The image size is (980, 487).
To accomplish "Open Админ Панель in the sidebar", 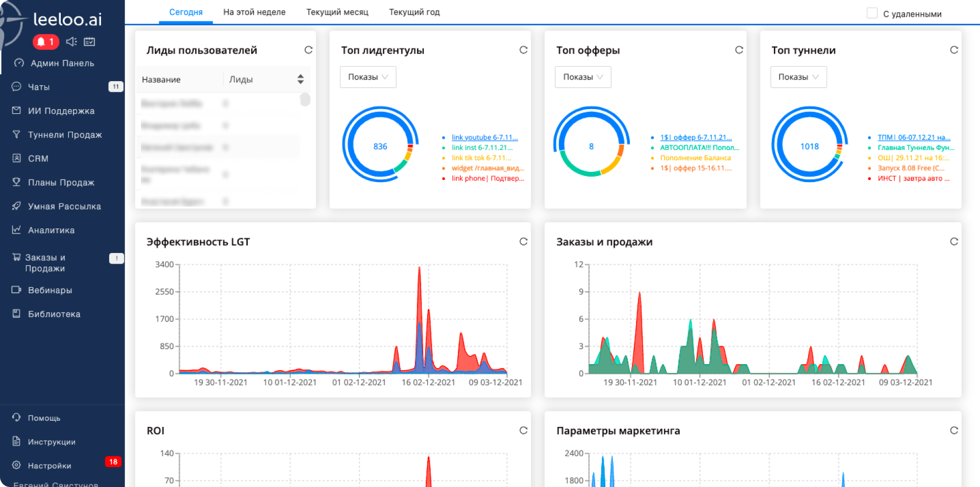I will point(62,63).
